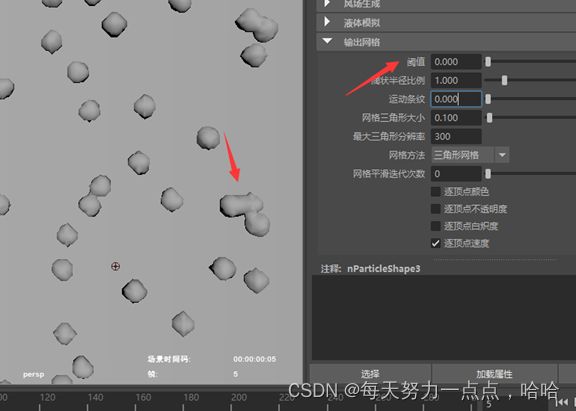576x411 pixels.
Task: Click the 滴状半径比例 slider handle
Action: pyautogui.click(x=504, y=80)
